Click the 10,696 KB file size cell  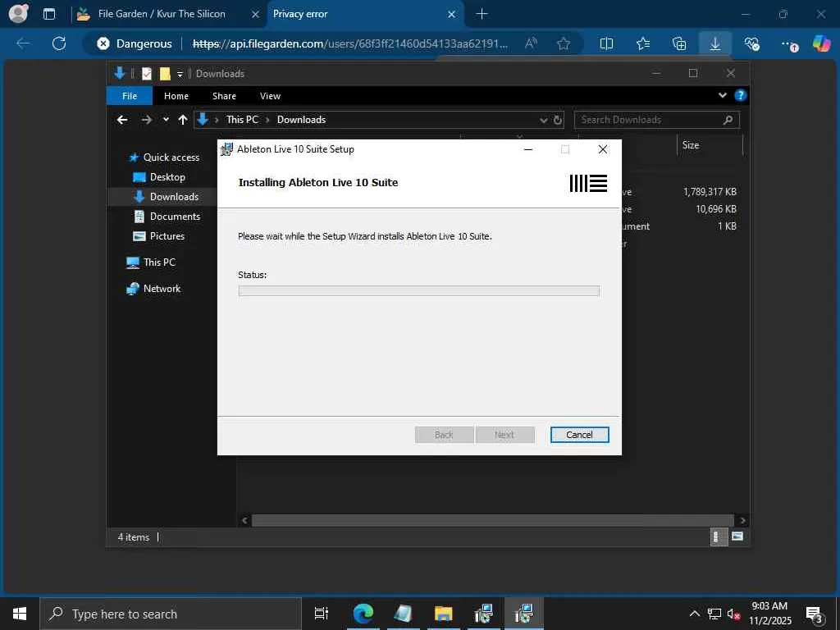[x=716, y=209]
